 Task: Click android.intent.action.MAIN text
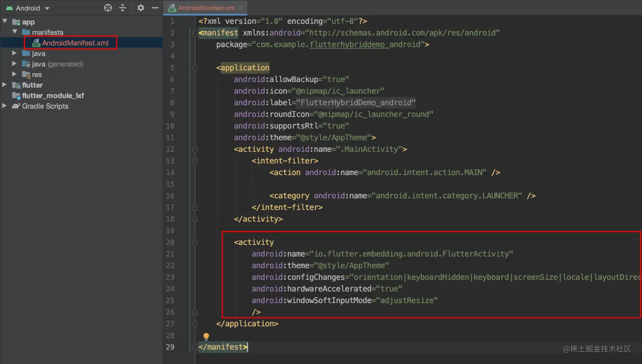(425, 173)
